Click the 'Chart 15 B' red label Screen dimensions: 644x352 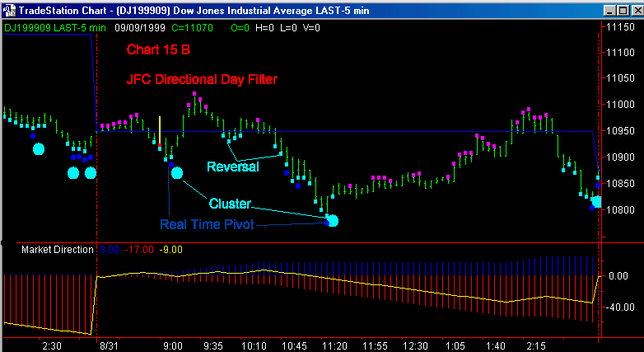(159, 50)
